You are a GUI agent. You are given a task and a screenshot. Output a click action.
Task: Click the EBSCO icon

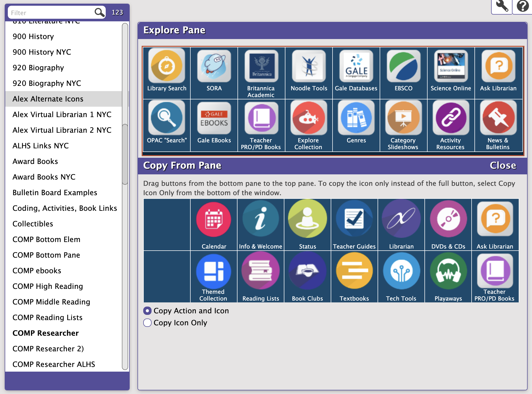[404, 66]
